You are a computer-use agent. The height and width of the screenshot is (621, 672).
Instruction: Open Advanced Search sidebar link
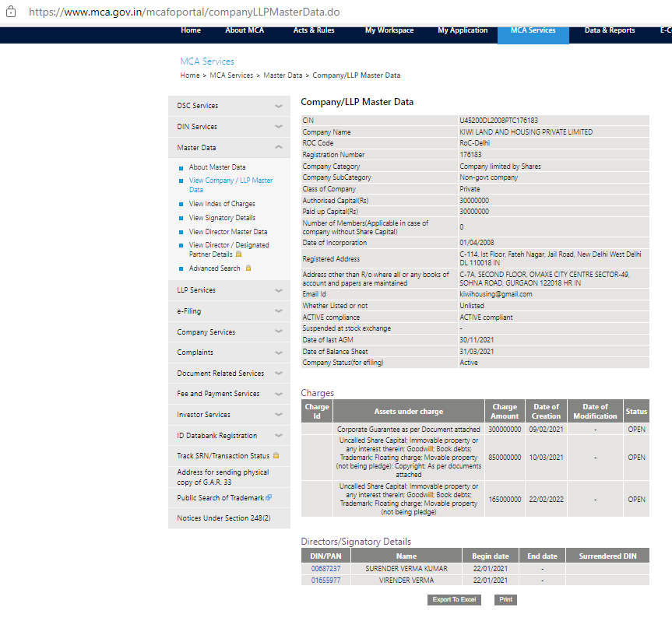pos(215,268)
